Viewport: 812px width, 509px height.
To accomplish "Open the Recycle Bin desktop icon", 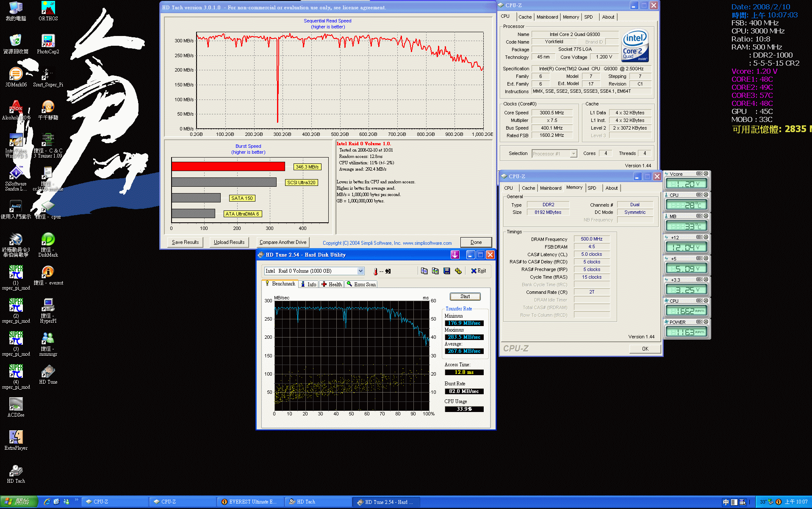I will [16, 44].
